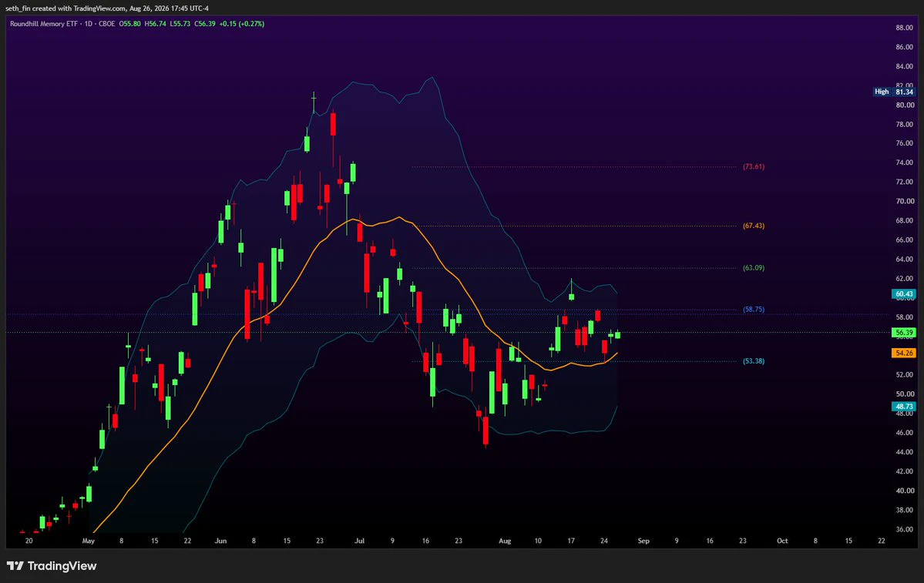Click the orange (67.43) Fibonacci level label
924x583 pixels.
coord(754,226)
